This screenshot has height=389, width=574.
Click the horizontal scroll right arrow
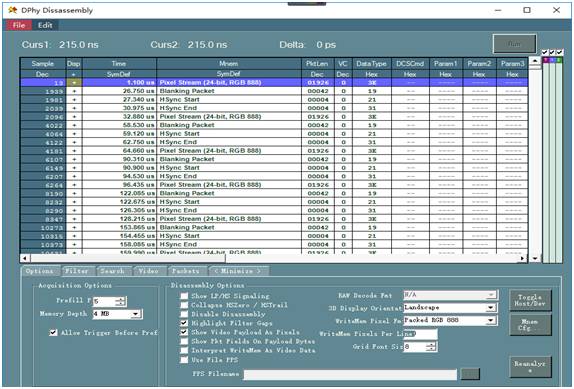pos(522,258)
